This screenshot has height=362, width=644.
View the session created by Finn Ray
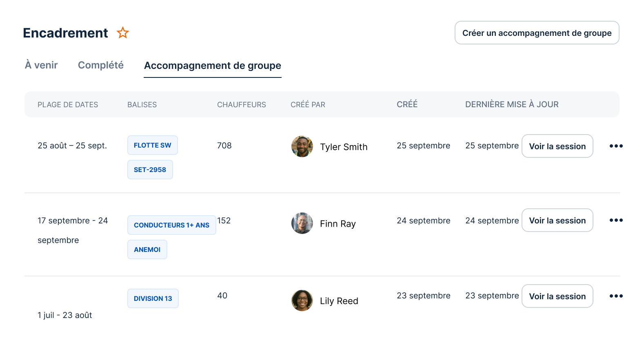click(557, 220)
